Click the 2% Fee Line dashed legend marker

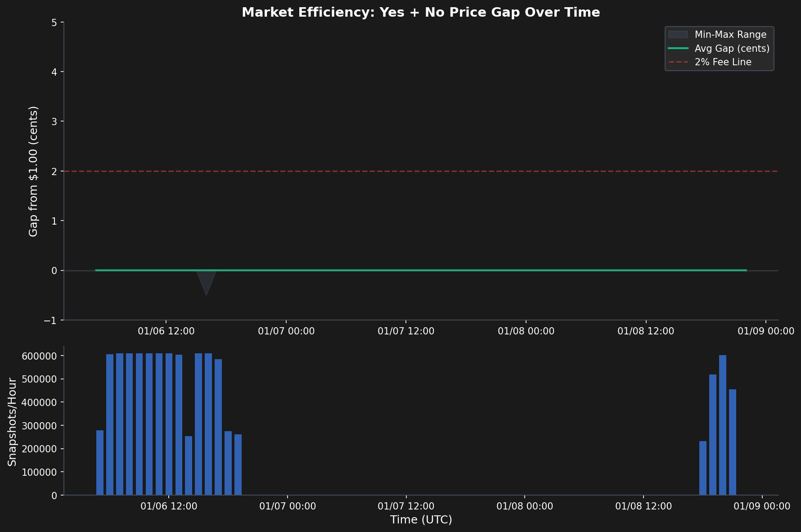679,62
